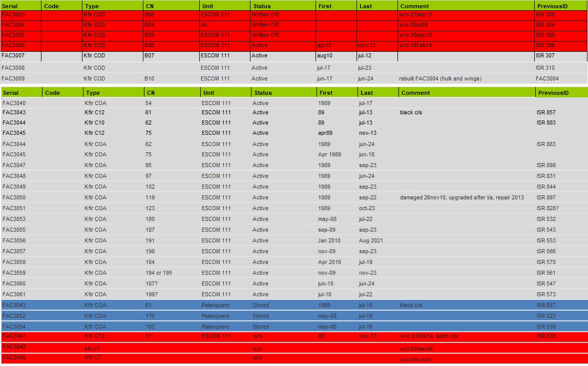Click the jul-12 last-seen cell
Image resolution: width=588 pixels, height=366 pixels.
tap(365, 55)
